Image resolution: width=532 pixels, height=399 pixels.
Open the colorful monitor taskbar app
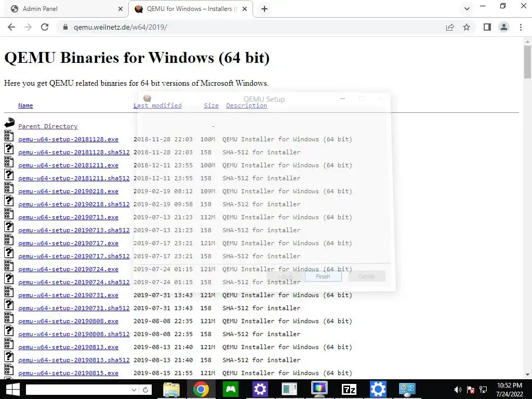[x=320, y=390]
